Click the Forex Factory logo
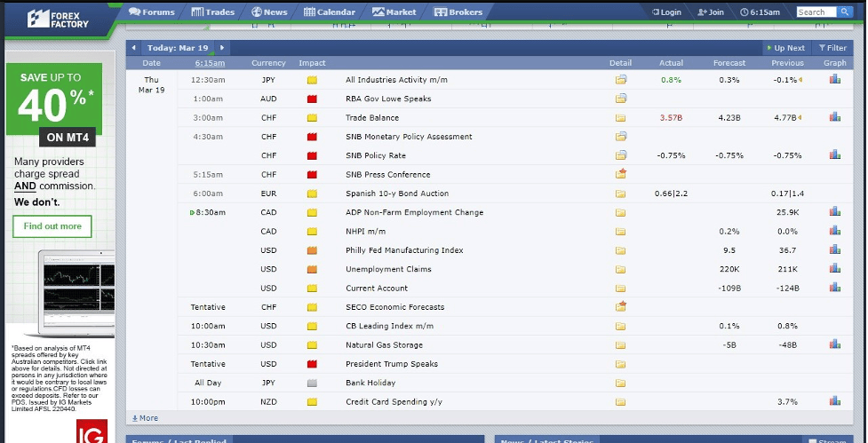The width and height of the screenshot is (868, 443). coord(58,17)
